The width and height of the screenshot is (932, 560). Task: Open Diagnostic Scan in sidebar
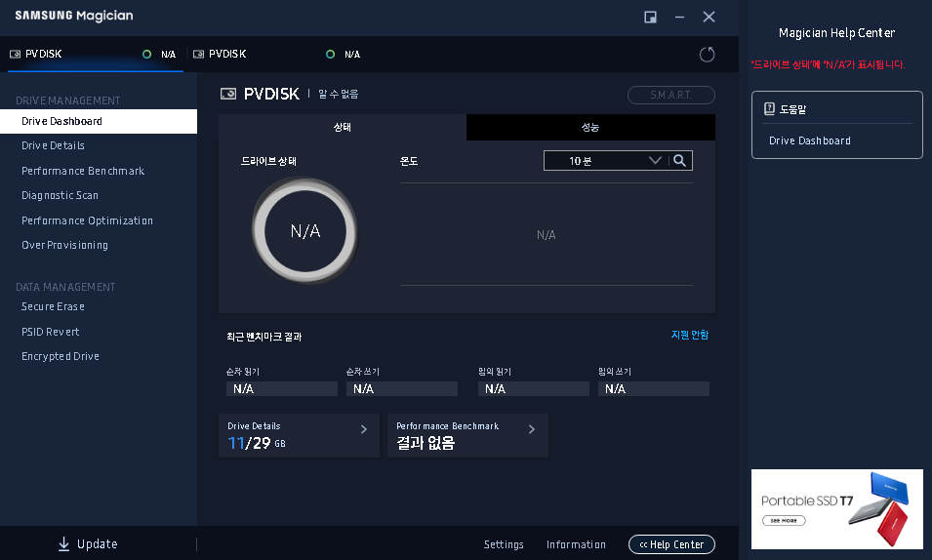tap(61, 195)
